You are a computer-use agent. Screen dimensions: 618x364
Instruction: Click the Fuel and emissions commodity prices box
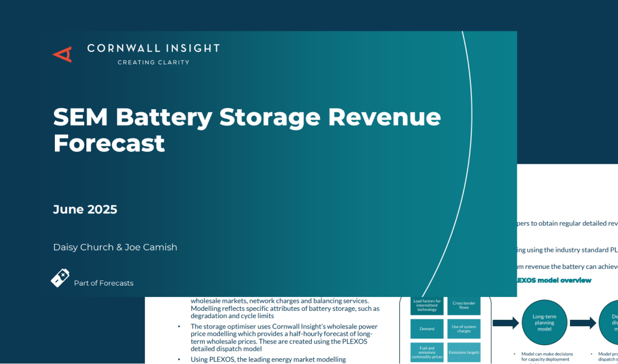click(x=427, y=352)
